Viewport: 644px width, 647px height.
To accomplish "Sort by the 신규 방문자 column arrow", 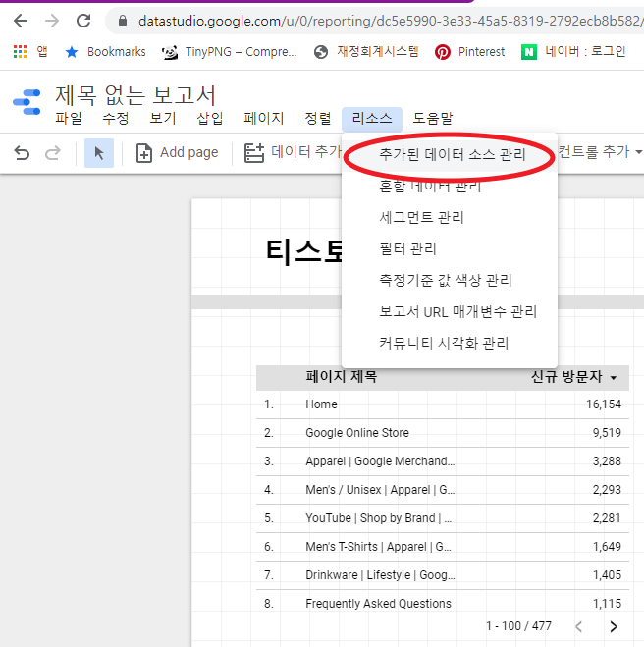I will [614, 378].
